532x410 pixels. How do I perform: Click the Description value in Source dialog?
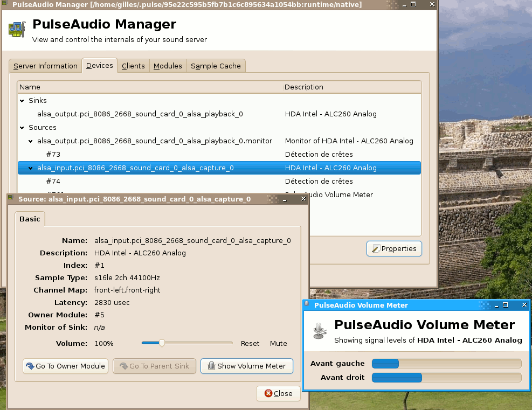click(x=140, y=253)
